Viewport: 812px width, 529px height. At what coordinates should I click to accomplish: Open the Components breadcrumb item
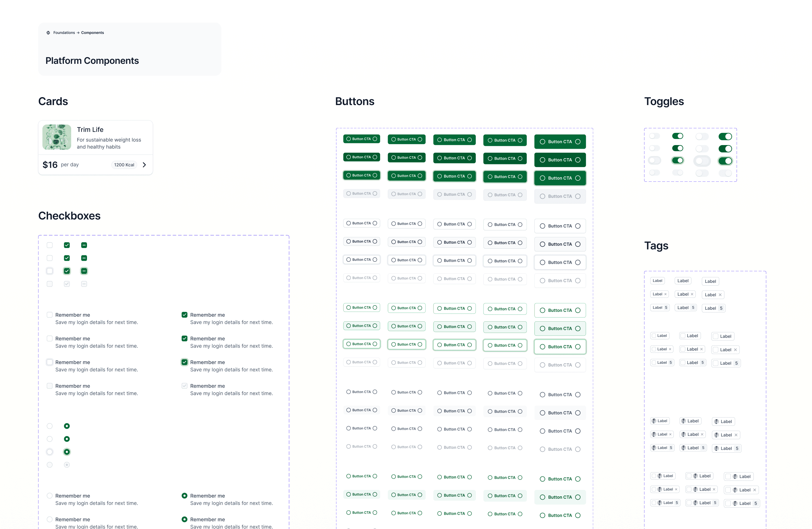92,33
